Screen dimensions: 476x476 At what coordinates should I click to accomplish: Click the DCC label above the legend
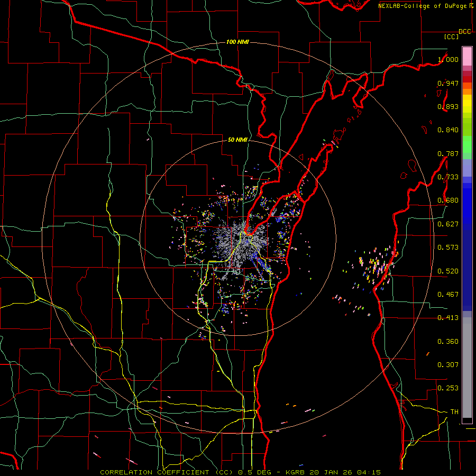click(x=464, y=32)
